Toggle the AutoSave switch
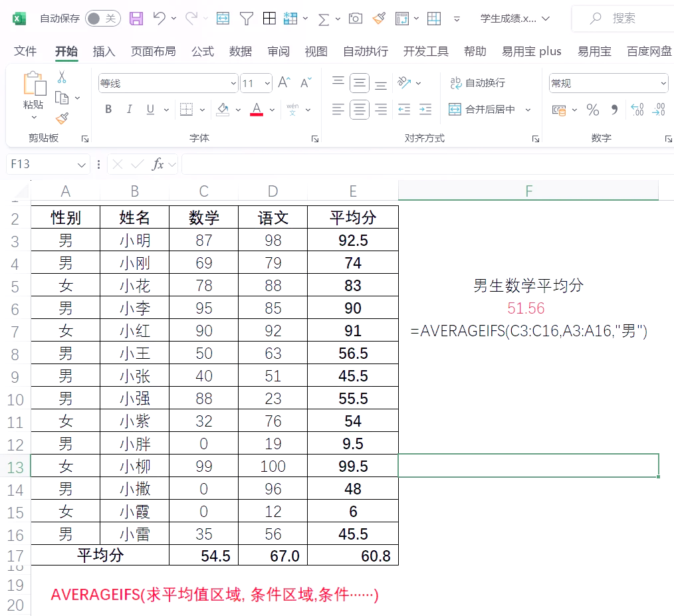Image resolution: width=674 pixels, height=616 pixels. (103, 19)
